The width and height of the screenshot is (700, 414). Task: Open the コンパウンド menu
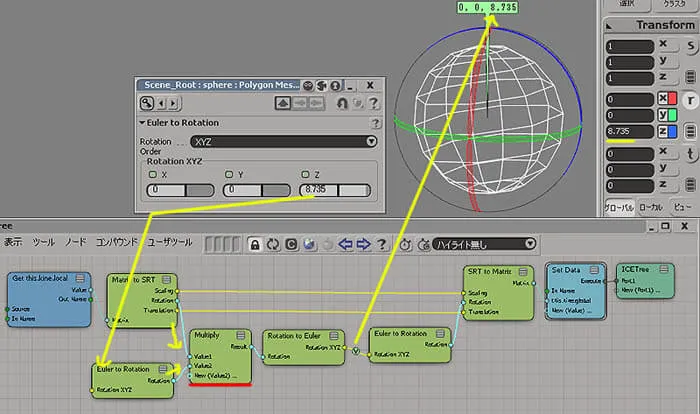pos(117,242)
